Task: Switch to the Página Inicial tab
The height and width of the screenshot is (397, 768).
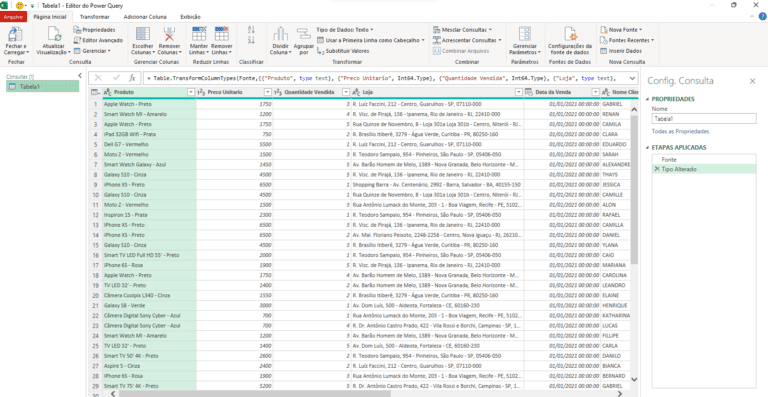Action: click(50, 17)
